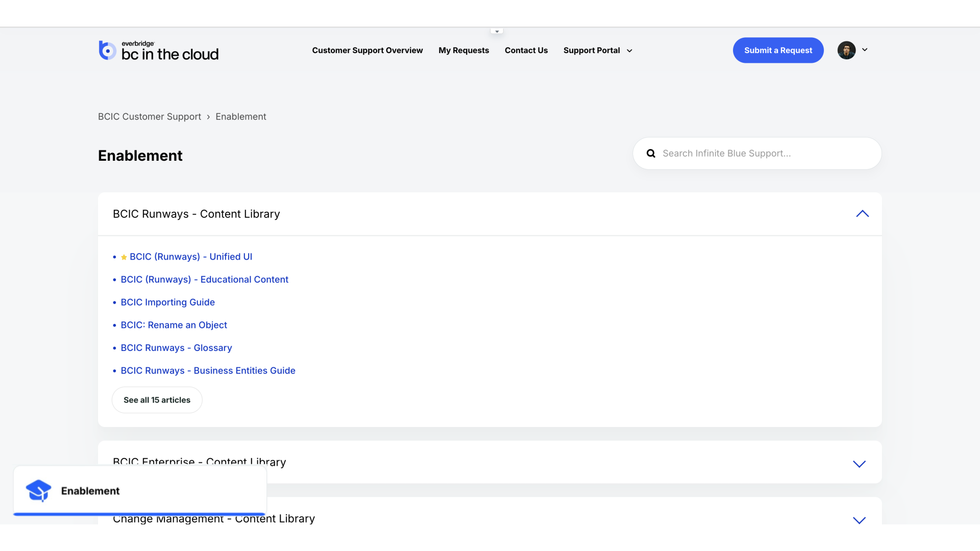The image size is (980, 551).
Task: Open BCIC Runways - Business Entities Guide
Action: [208, 371]
